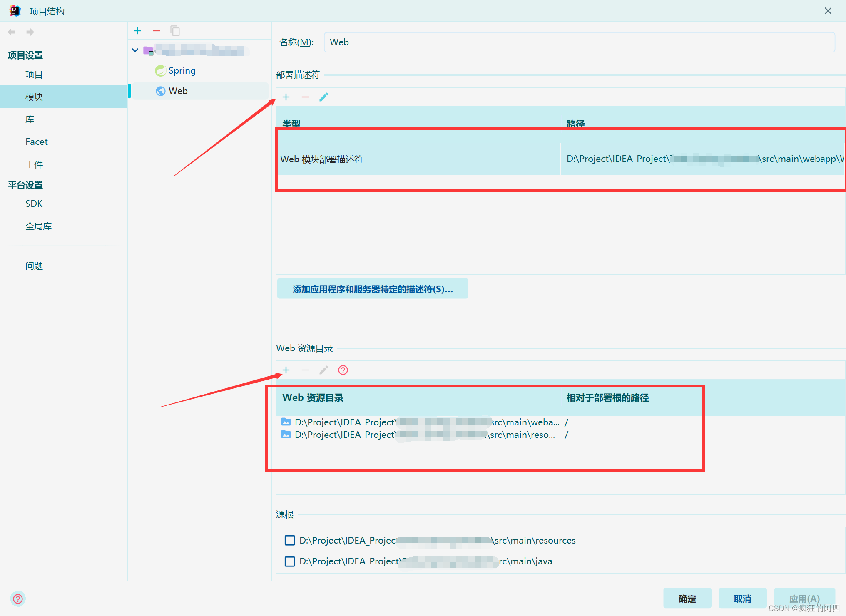Click the Web 资源目录 column header
The image size is (846, 616).
(x=313, y=397)
